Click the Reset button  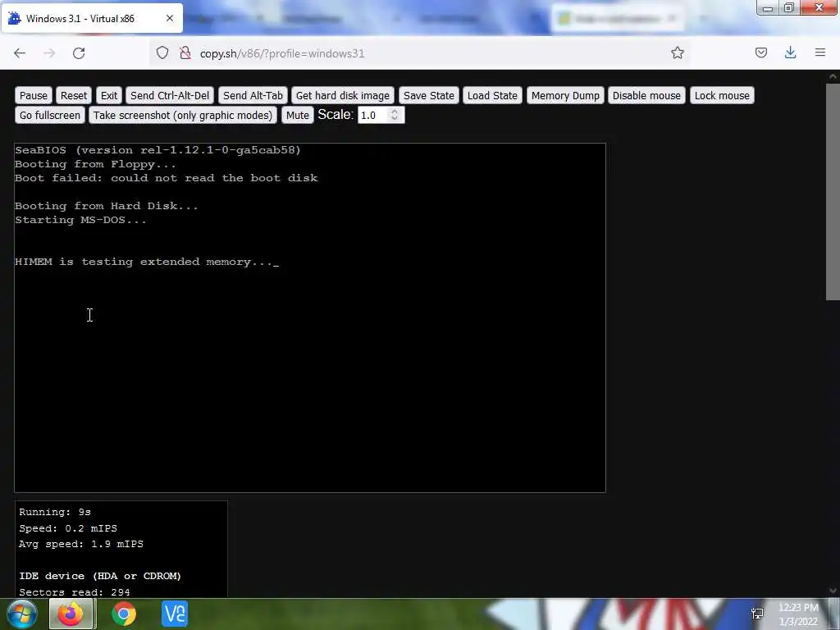click(73, 95)
